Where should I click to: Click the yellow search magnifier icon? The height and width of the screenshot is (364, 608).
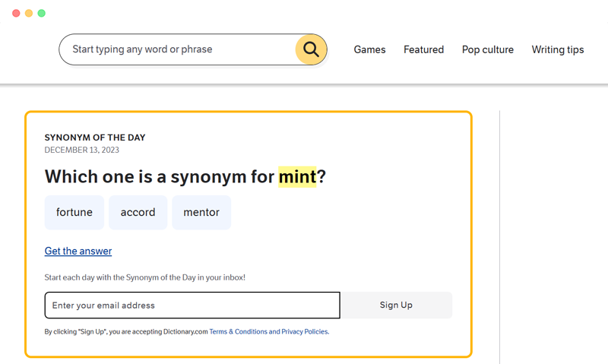pos(311,49)
